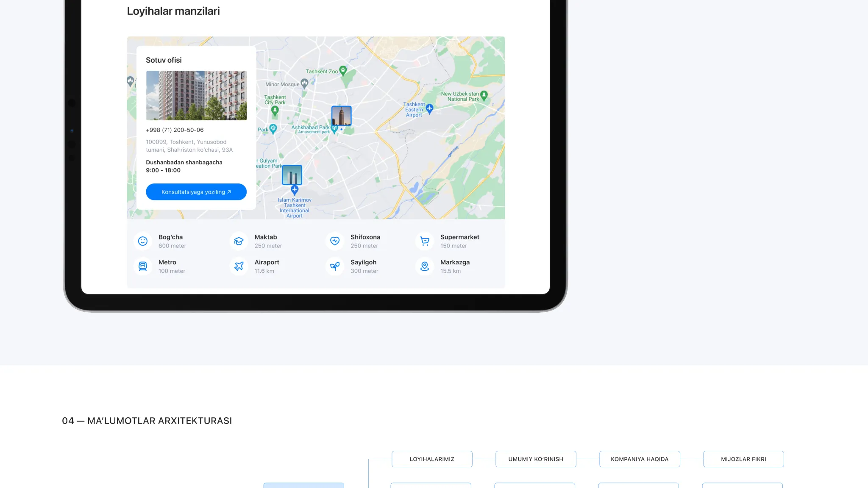Viewport: 868px width, 488px height.
Task: Click the Airaport airplane icon
Action: (239, 266)
